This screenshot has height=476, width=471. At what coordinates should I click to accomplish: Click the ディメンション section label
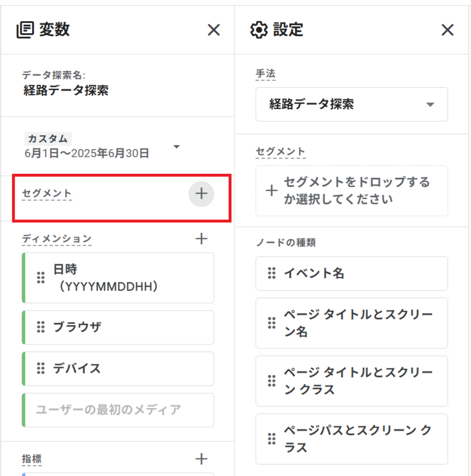click(x=57, y=239)
